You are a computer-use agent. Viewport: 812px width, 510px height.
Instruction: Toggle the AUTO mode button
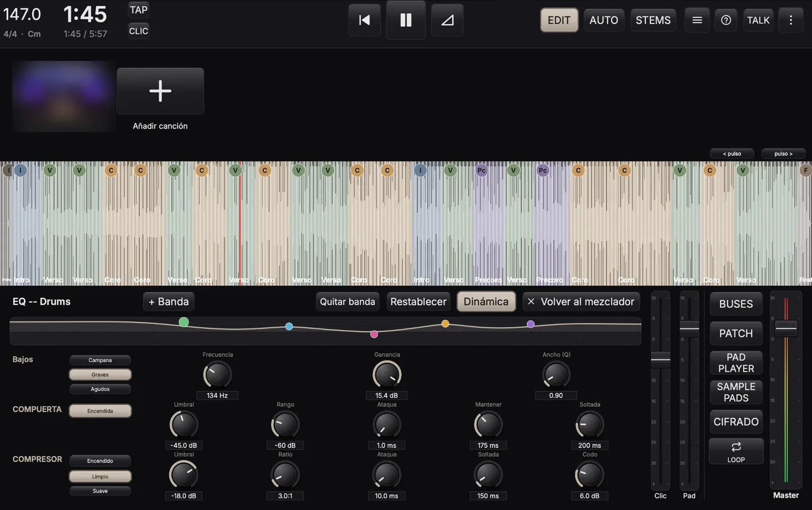coord(603,20)
